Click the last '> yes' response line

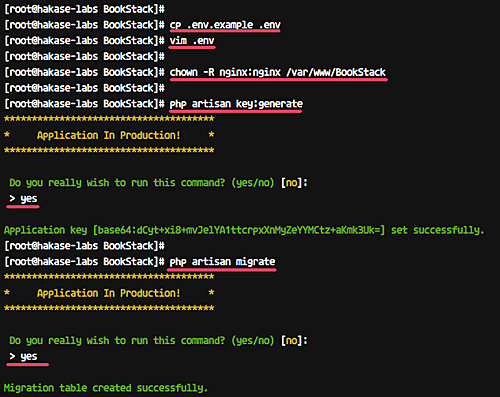(23, 357)
